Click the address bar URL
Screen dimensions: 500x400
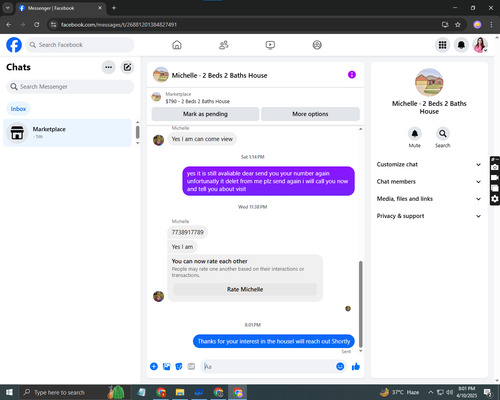[x=119, y=25]
